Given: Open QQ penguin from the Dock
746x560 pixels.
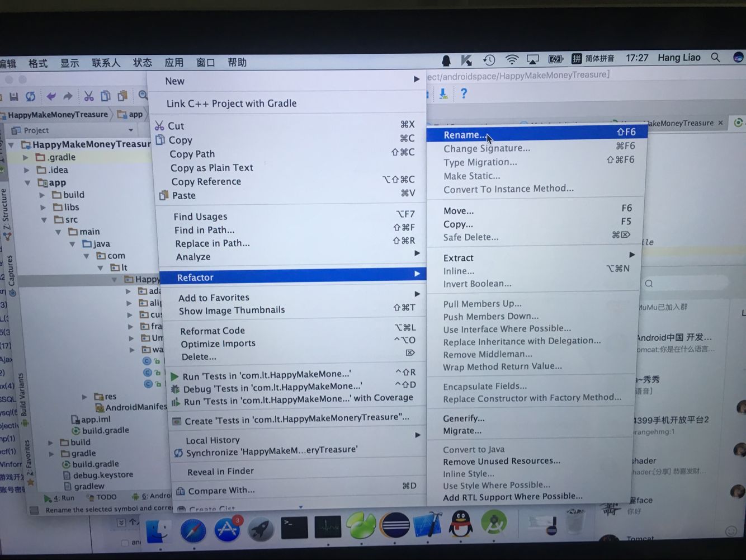Looking at the screenshot, I should (x=461, y=524).
